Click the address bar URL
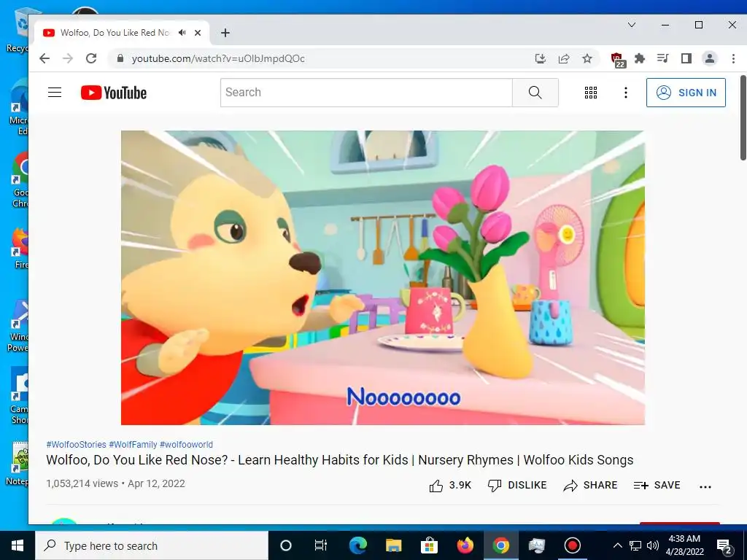This screenshot has height=560, width=747. click(x=218, y=58)
